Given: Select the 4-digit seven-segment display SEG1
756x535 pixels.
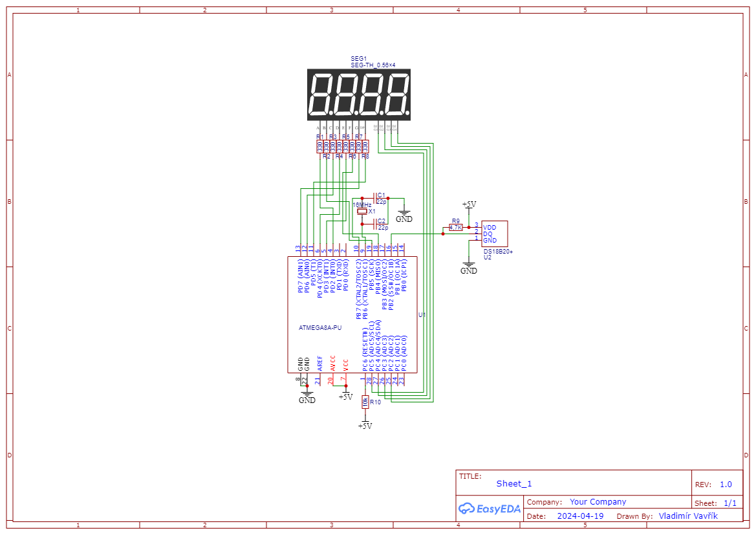Looking at the screenshot, I should [x=358, y=94].
